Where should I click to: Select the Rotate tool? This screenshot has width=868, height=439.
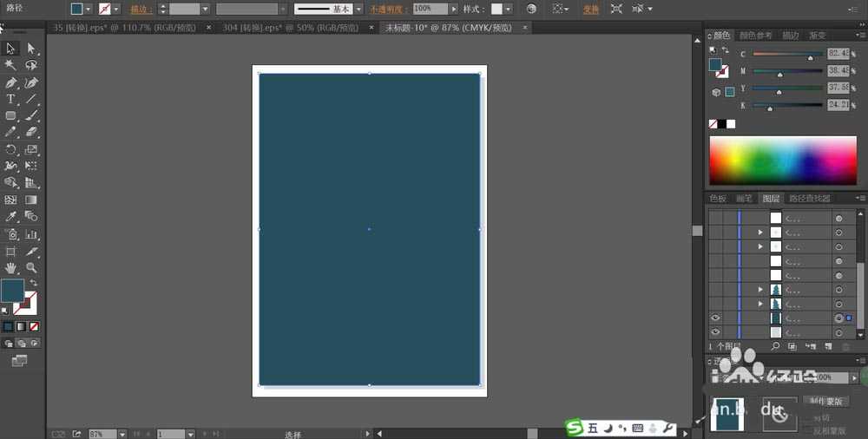(x=11, y=149)
